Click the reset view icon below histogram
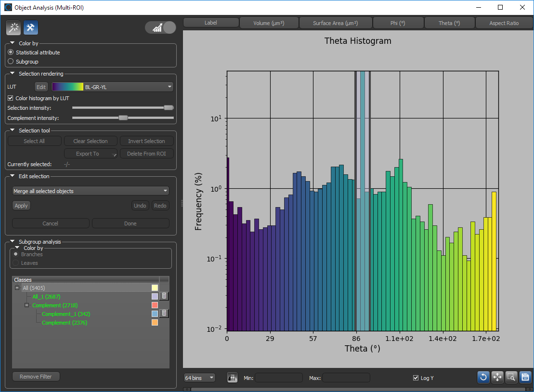Viewport: 534px width, 392px height. [483, 378]
